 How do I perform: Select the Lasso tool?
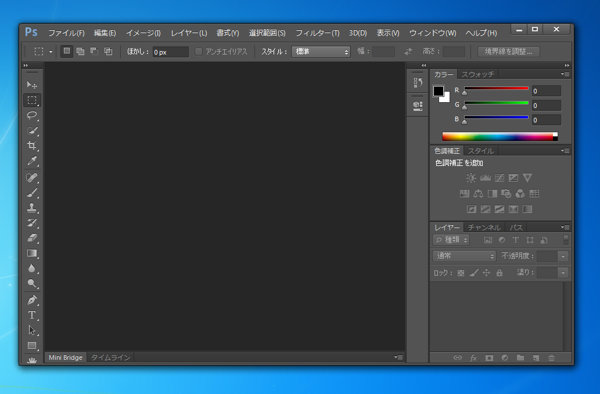[32, 115]
